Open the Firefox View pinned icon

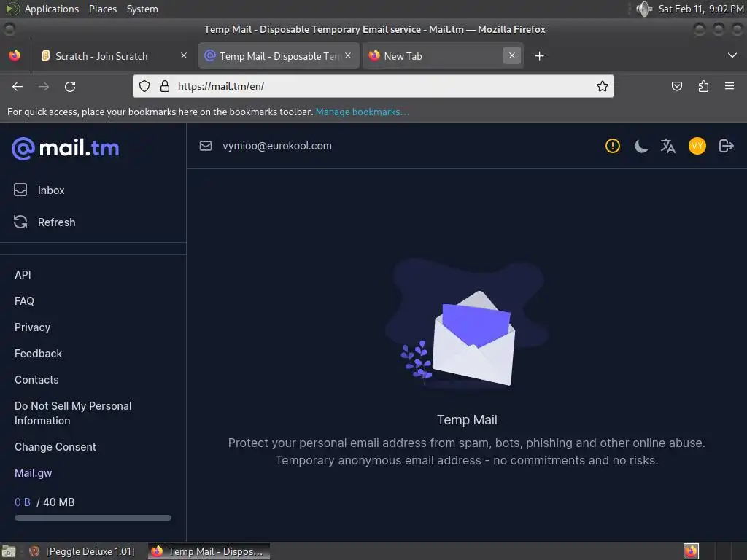[15, 55]
